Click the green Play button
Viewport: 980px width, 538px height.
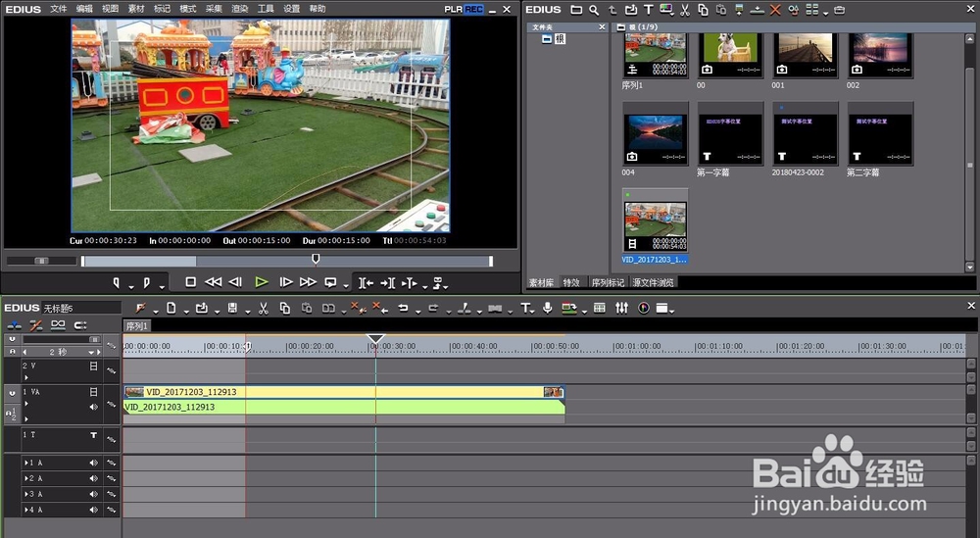pyautogui.click(x=262, y=282)
